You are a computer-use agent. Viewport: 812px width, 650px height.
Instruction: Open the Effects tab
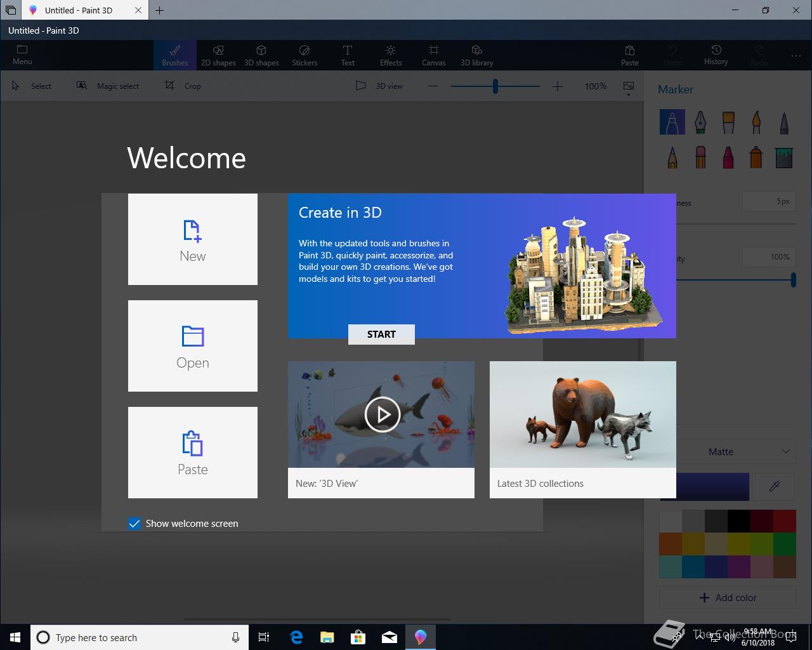pos(391,55)
